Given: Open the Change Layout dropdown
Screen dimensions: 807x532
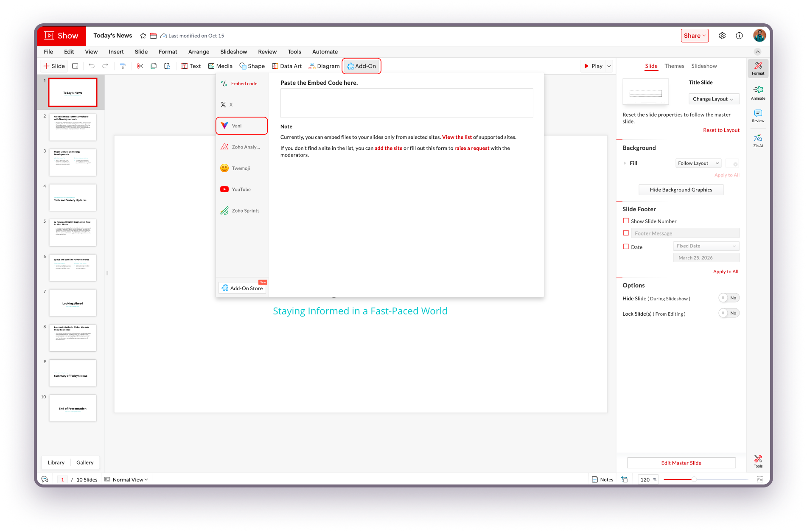Looking at the screenshot, I should (714, 99).
